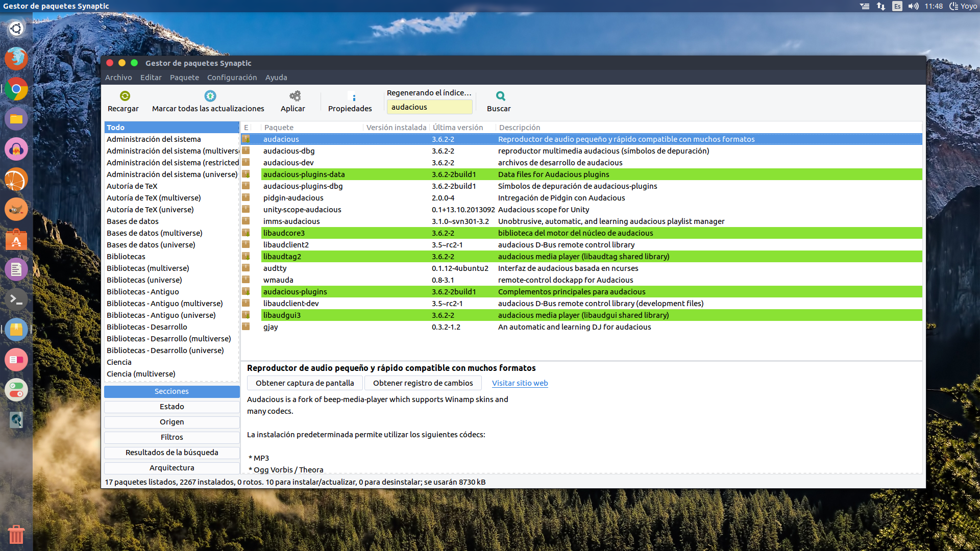Sort by the Paquete column header
Image resolution: width=980 pixels, height=551 pixels.
pyautogui.click(x=312, y=128)
